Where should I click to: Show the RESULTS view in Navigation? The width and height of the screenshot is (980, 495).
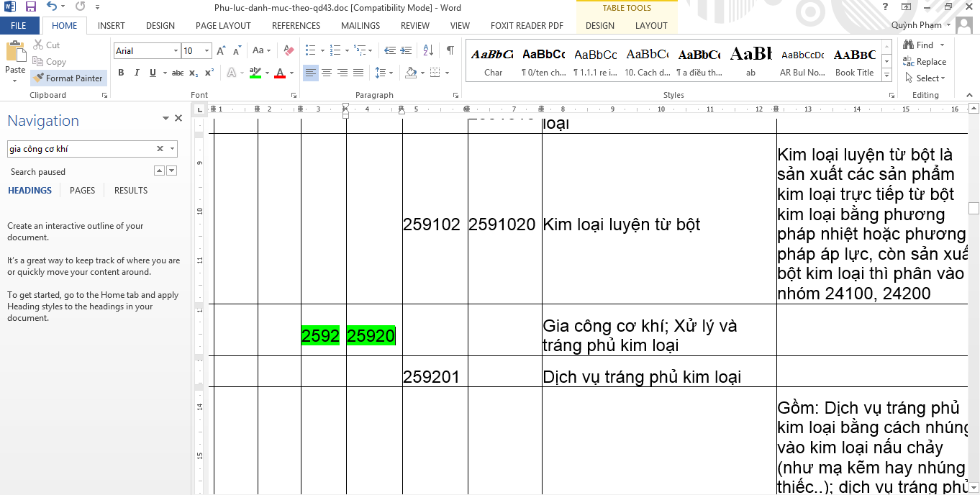pos(131,191)
